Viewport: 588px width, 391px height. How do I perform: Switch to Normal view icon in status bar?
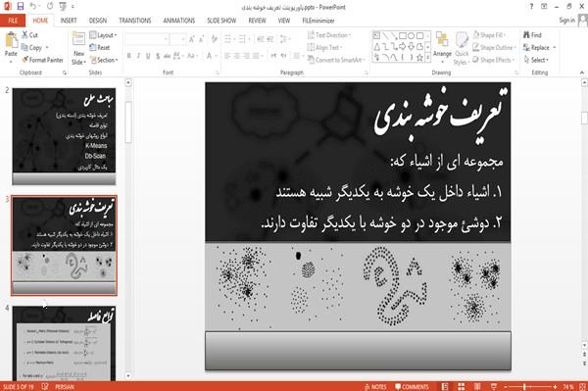point(445,386)
